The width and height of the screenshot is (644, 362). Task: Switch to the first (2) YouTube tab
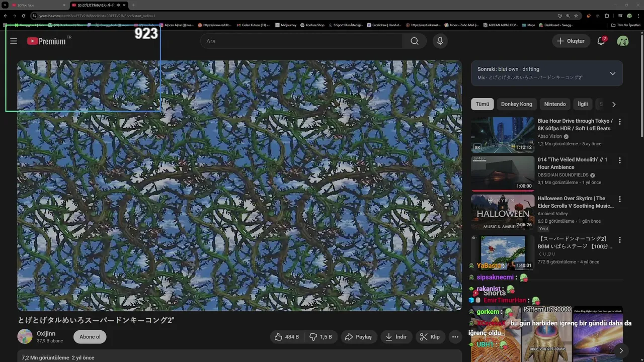pyautogui.click(x=39, y=5)
